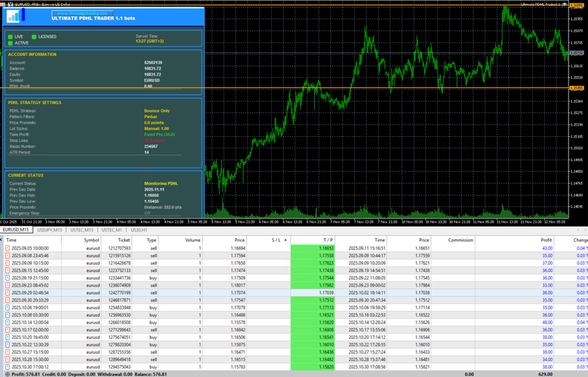Click the profit value 43.00
Screen dimensions: 588x377
point(547,248)
